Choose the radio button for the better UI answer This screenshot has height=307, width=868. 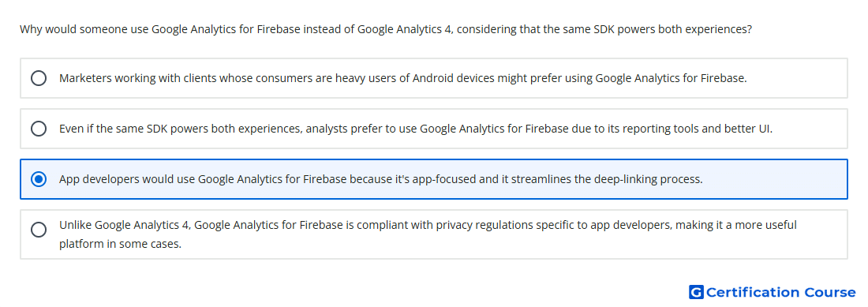(39, 129)
